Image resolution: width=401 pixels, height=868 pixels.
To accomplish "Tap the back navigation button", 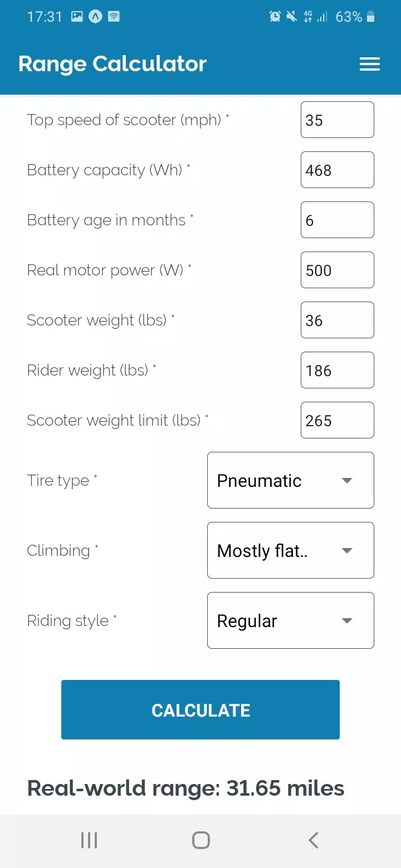I will pyautogui.click(x=313, y=840).
